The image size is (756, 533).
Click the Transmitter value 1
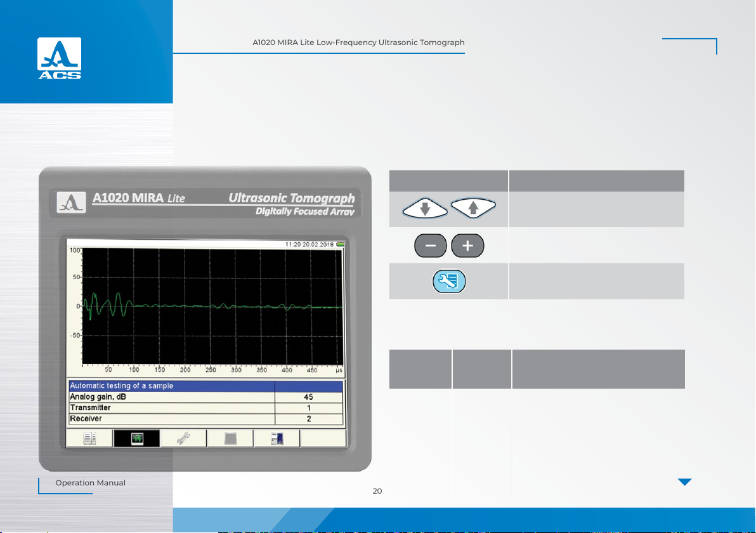(x=309, y=408)
